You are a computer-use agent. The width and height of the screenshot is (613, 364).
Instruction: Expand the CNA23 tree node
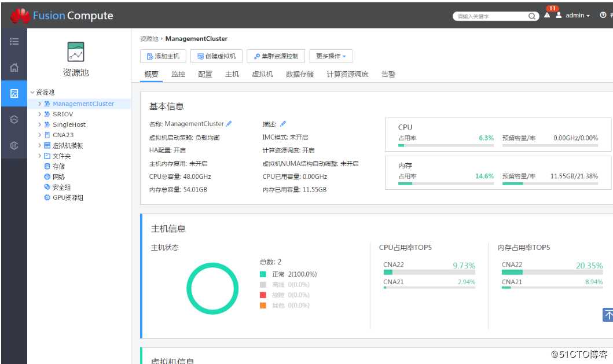click(x=39, y=135)
